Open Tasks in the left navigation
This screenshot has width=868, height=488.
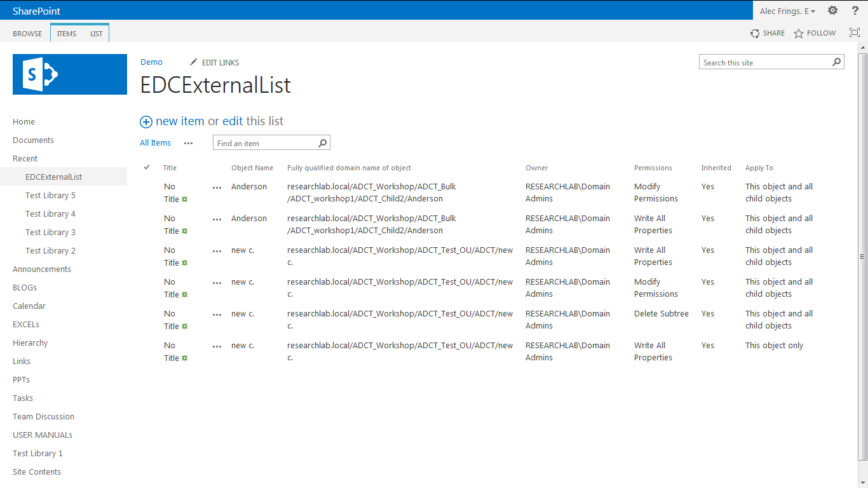[23, 398]
